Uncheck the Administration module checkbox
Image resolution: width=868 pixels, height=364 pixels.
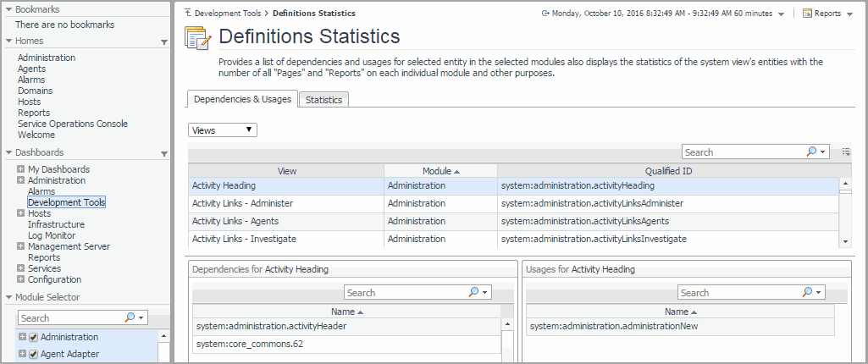click(34, 337)
